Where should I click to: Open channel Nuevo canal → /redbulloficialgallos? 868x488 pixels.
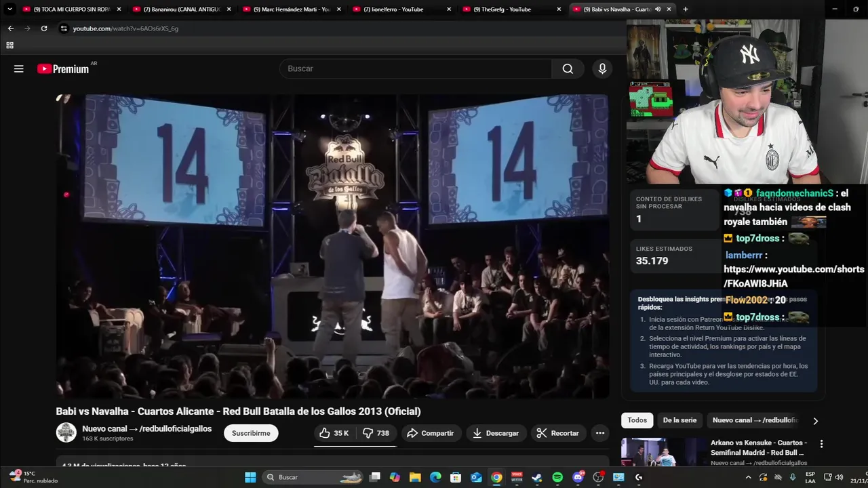[146, 429]
